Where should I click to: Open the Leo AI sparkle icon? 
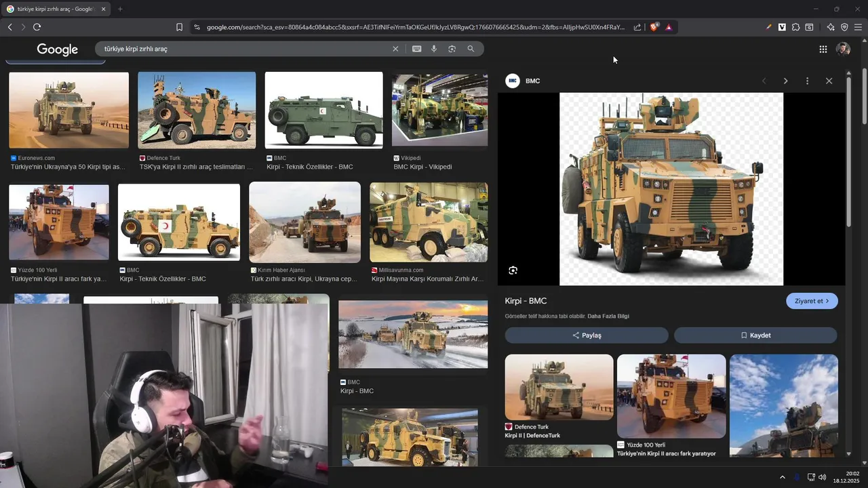point(831,27)
